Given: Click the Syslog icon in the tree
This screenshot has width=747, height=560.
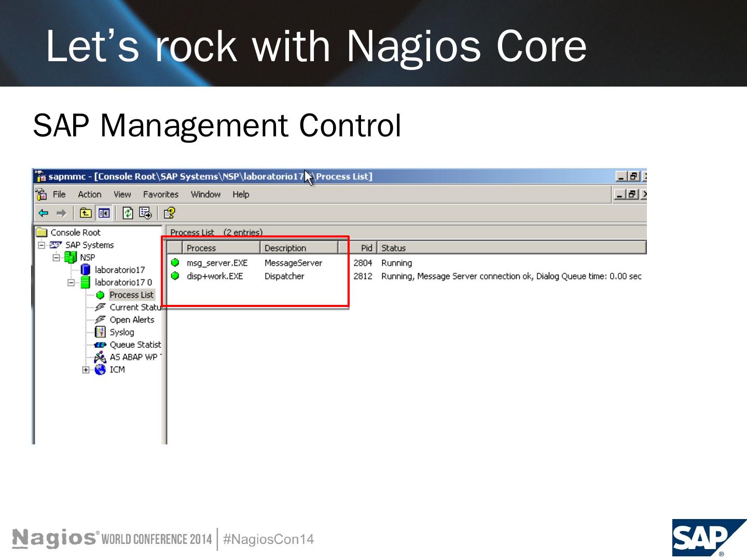Looking at the screenshot, I should 100,332.
